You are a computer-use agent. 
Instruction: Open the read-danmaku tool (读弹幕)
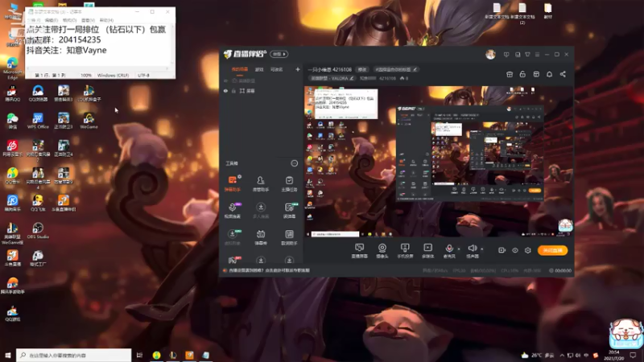click(x=289, y=210)
